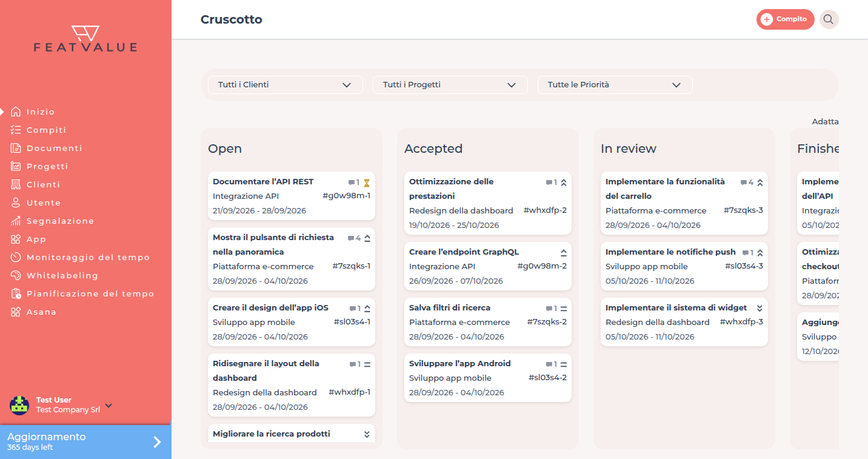
Task: Go to Compiti in the sidebar
Action: coord(46,130)
